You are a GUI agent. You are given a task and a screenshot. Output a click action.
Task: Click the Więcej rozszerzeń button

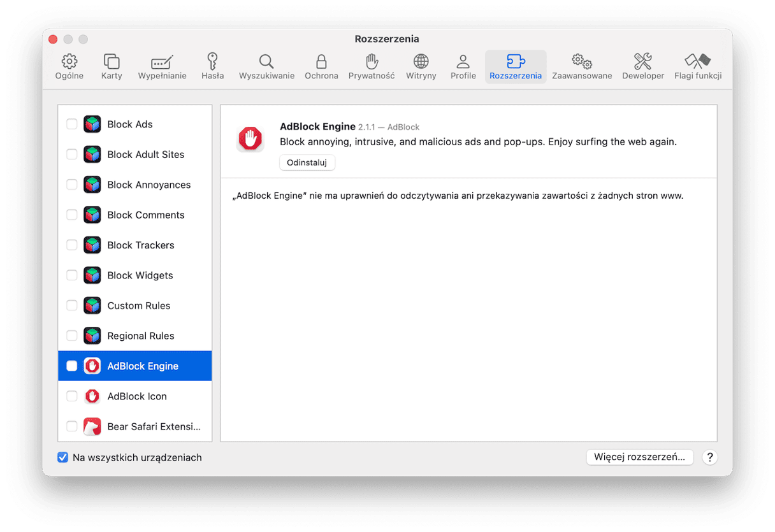(x=639, y=457)
